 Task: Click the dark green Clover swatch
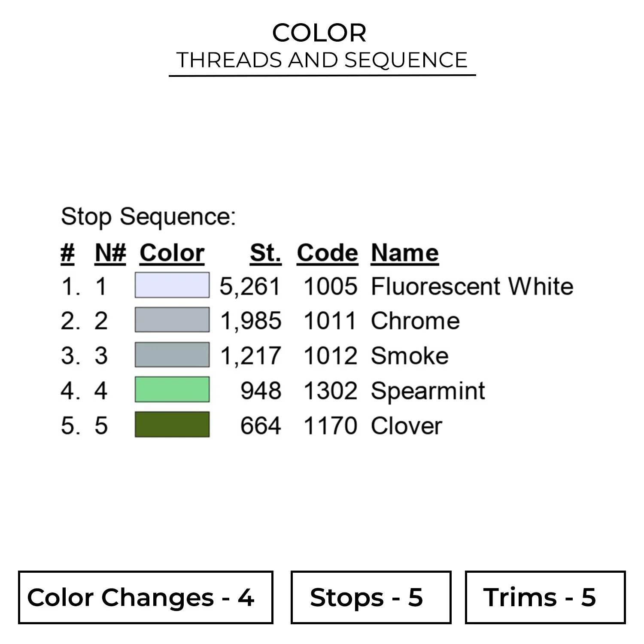click(x=172, y=425)
